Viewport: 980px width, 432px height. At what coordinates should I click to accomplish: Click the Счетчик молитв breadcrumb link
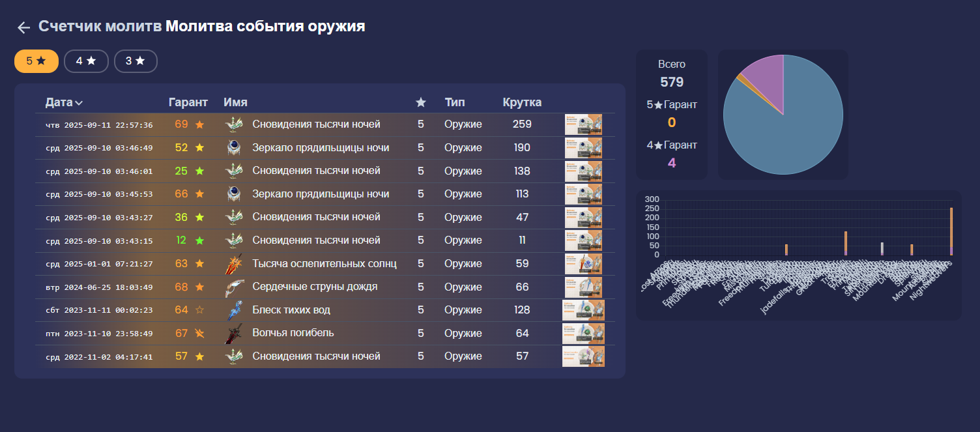[x=100, y=27]
